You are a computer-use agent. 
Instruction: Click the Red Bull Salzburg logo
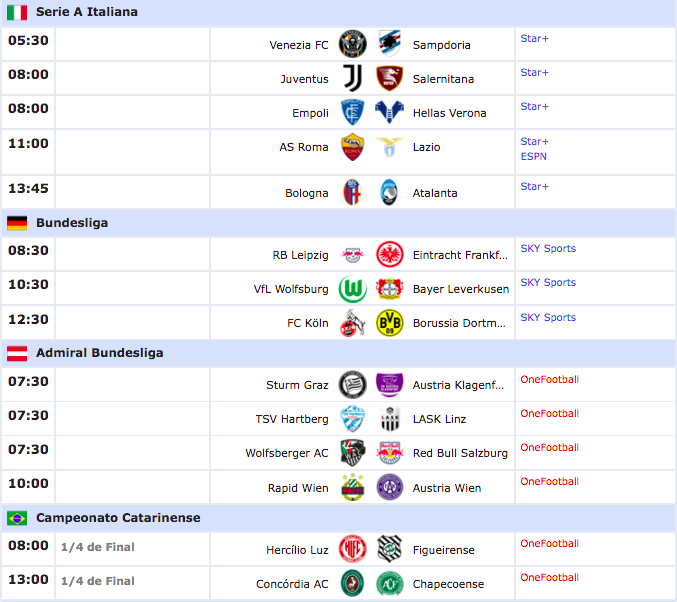pos(389,453)
